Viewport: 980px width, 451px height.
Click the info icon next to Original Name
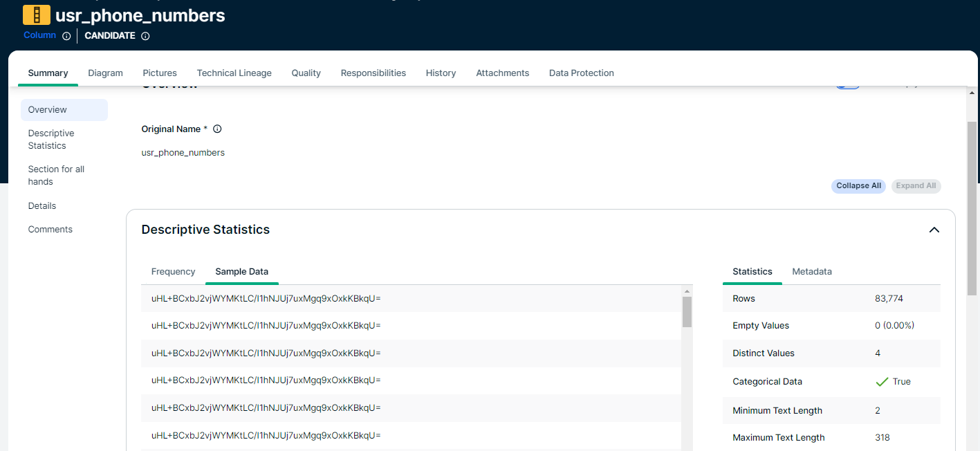[217, 129]
